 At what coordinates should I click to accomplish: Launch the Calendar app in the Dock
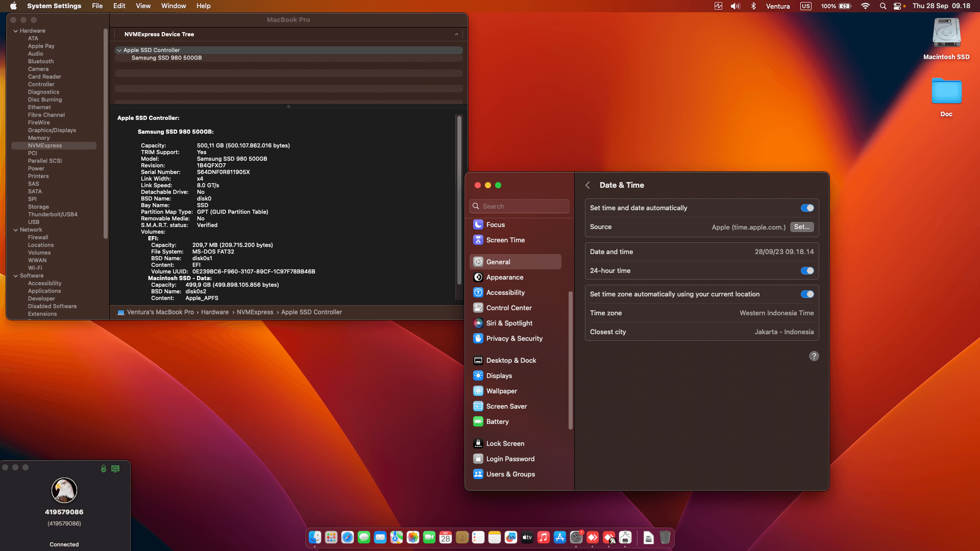(446, 537)
